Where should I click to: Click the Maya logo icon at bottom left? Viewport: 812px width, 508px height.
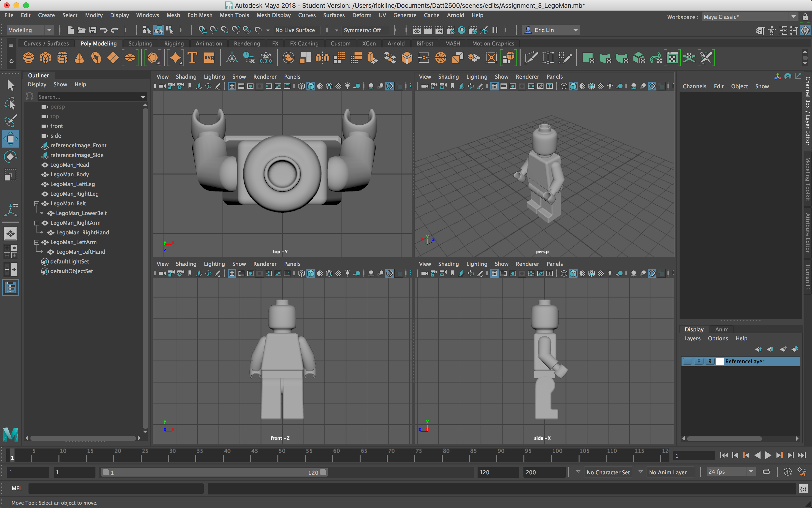point(10,434)
